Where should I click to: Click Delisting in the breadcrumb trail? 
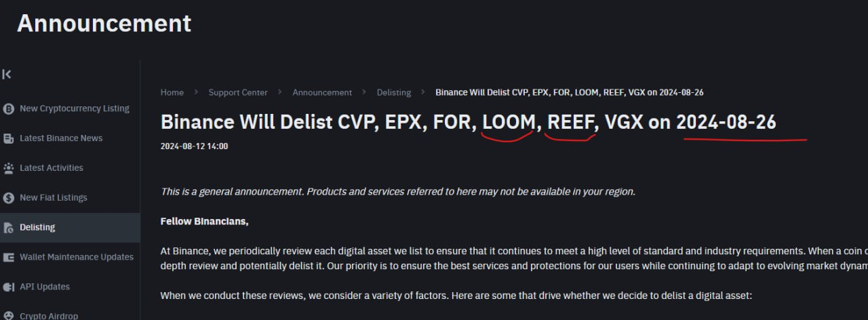pyautogui.click(x=394, y=92)
